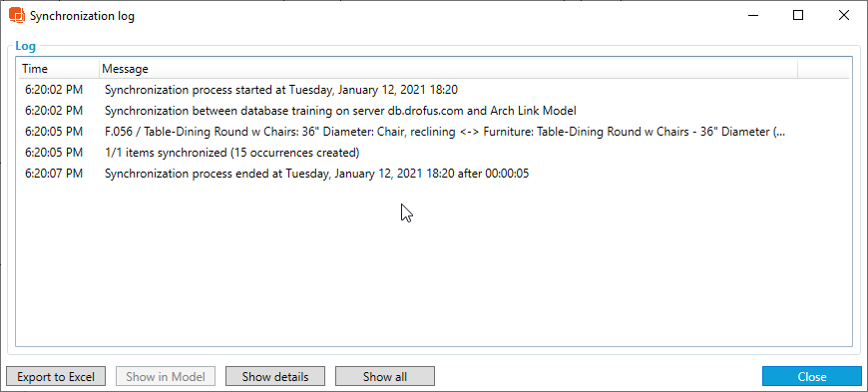Click the orange dRofus icon in title bar
This screenshot has height=392, width=868.
coord(17,16)
